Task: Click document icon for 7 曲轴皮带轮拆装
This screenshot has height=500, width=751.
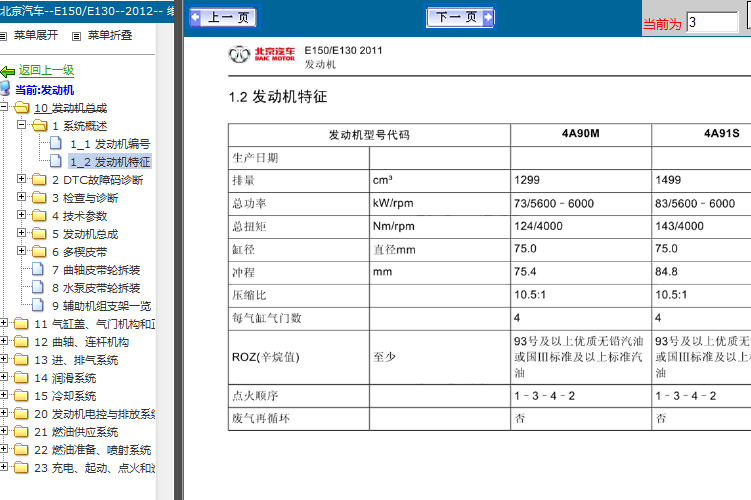Action: tap(38, 269)
